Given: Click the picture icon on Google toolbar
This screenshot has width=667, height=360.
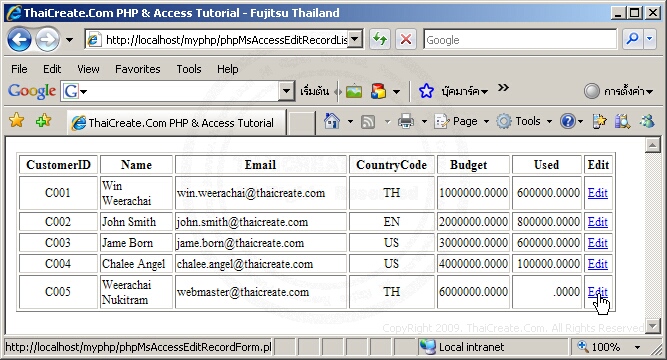Looking at the screenshot, I should click(x=353, y=91).
